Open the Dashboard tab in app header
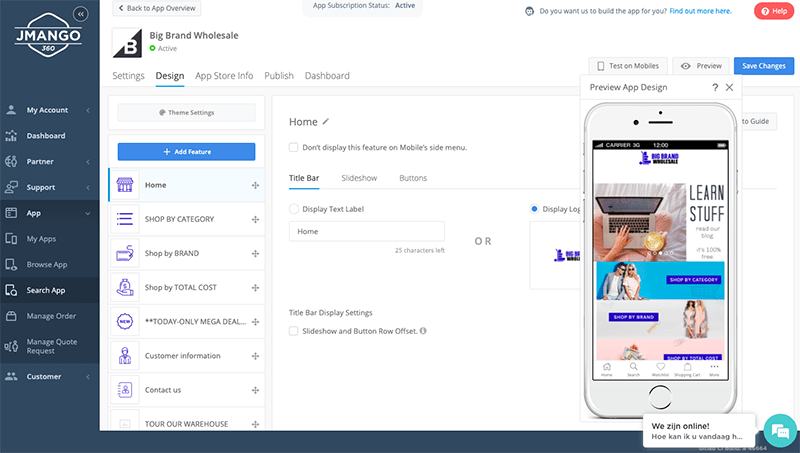This screenshot has height=453, width=800. point(327,76)
